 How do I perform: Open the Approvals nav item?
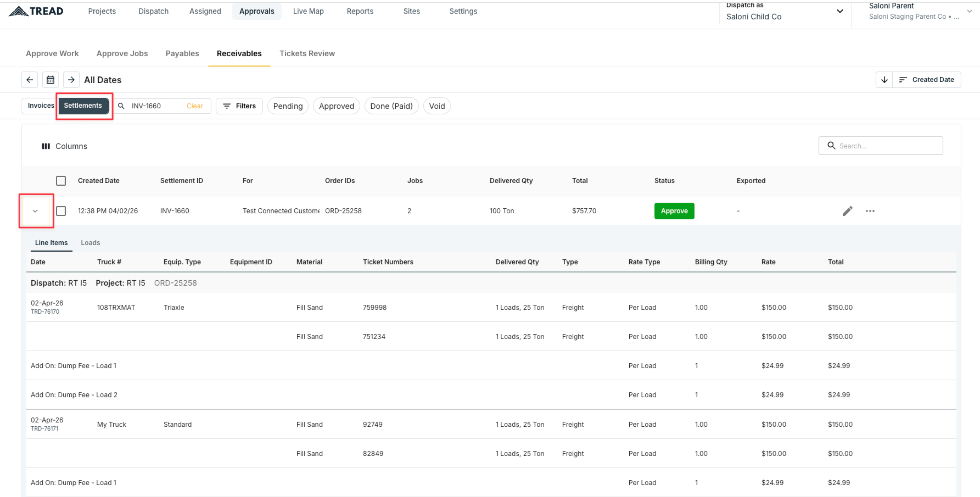(x=257, y=11)
